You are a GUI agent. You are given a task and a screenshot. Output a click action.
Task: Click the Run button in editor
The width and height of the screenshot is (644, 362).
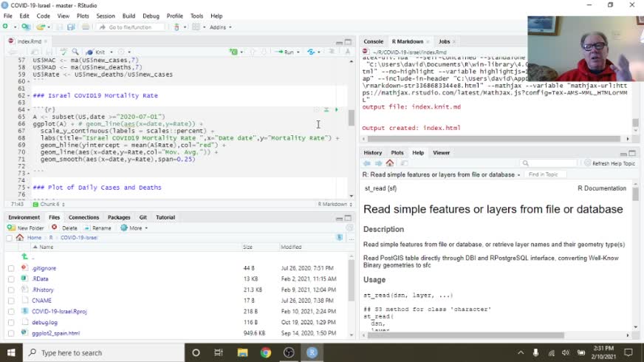pos(284,52)
